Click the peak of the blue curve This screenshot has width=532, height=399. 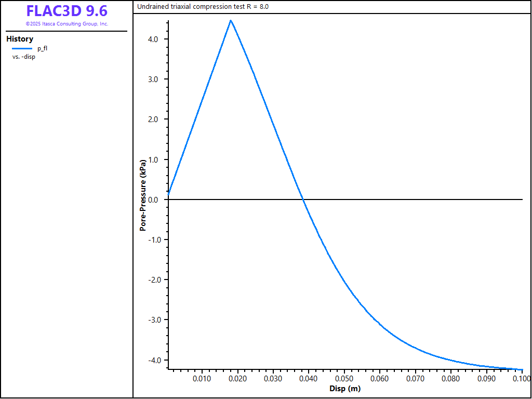pyautogui.click(x=231, y=21)
